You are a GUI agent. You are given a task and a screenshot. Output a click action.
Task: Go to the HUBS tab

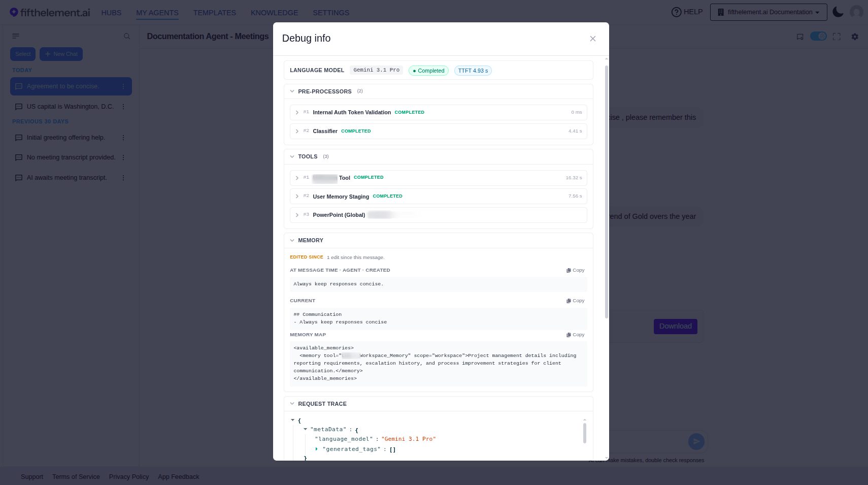pyautogui.click(x=111, y=13)
